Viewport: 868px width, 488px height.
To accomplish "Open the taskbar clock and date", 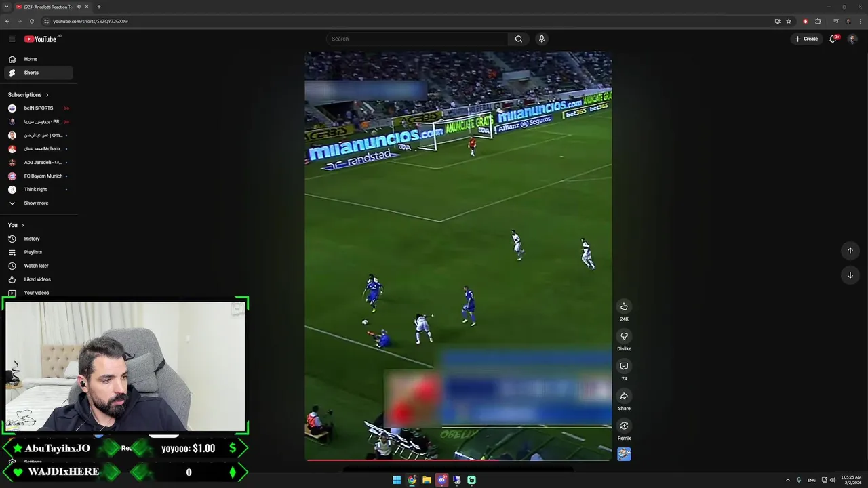I will 851,480.
